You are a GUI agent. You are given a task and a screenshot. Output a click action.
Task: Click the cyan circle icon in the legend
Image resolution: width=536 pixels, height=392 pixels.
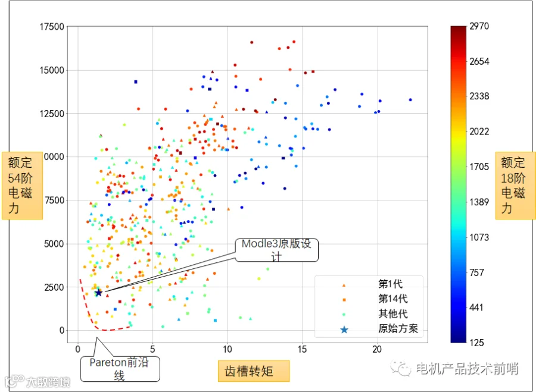344,315
